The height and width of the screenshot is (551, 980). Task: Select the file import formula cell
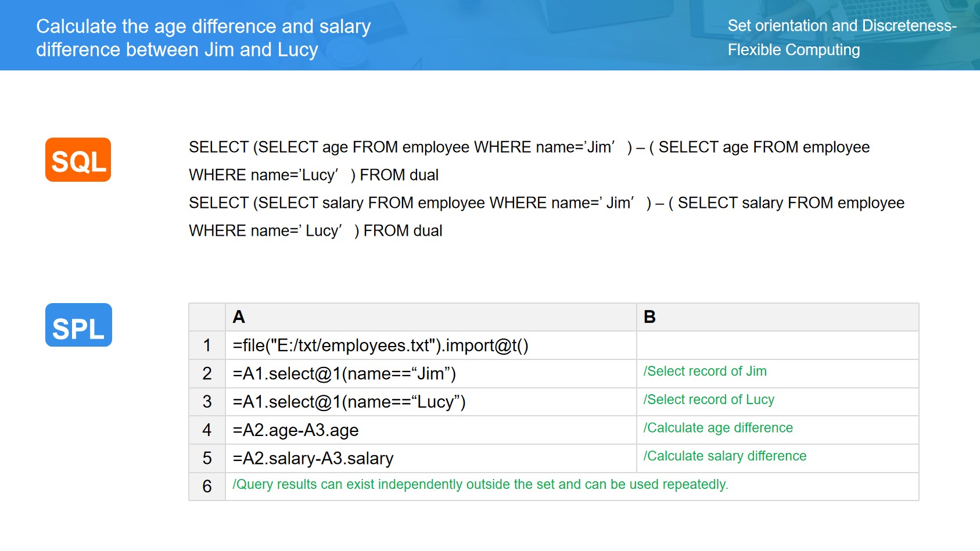tap(380, 345)
